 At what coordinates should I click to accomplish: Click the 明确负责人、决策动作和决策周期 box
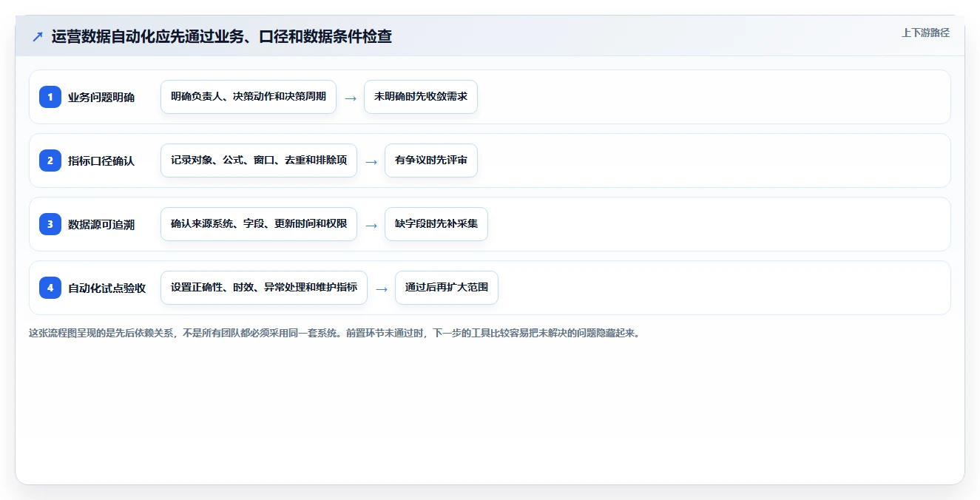[249, 97]
